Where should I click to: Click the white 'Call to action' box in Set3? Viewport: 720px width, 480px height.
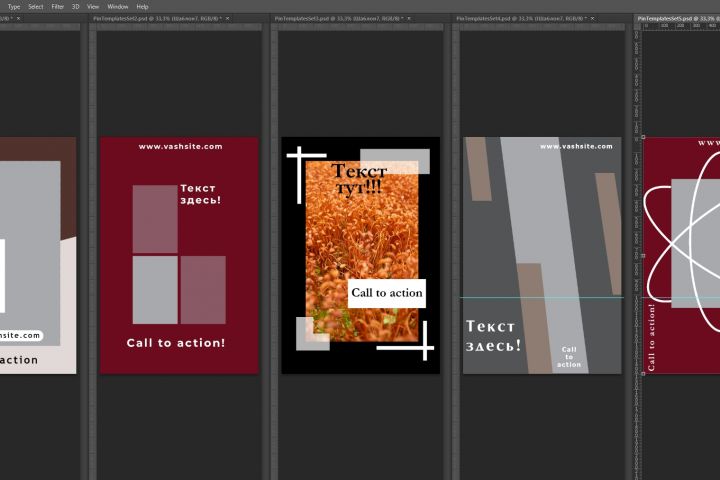point(387,293)
